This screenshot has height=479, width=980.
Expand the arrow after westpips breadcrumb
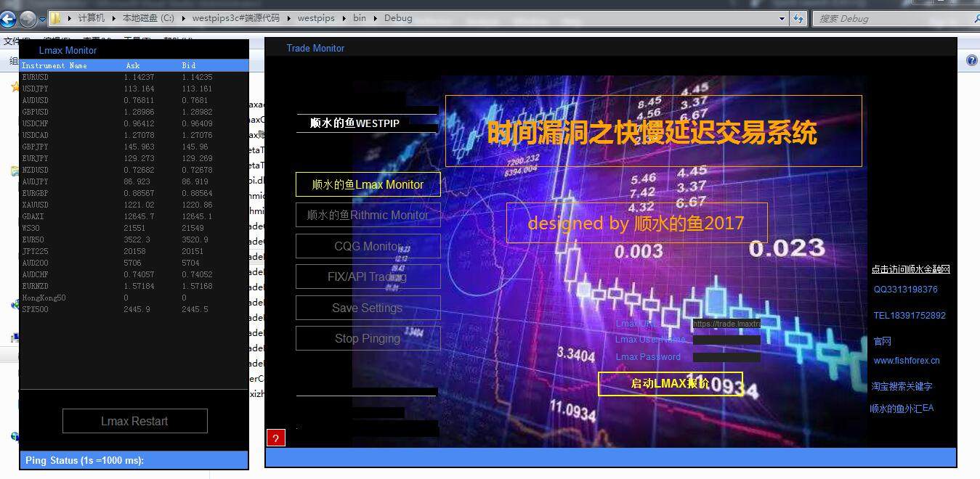344,18
